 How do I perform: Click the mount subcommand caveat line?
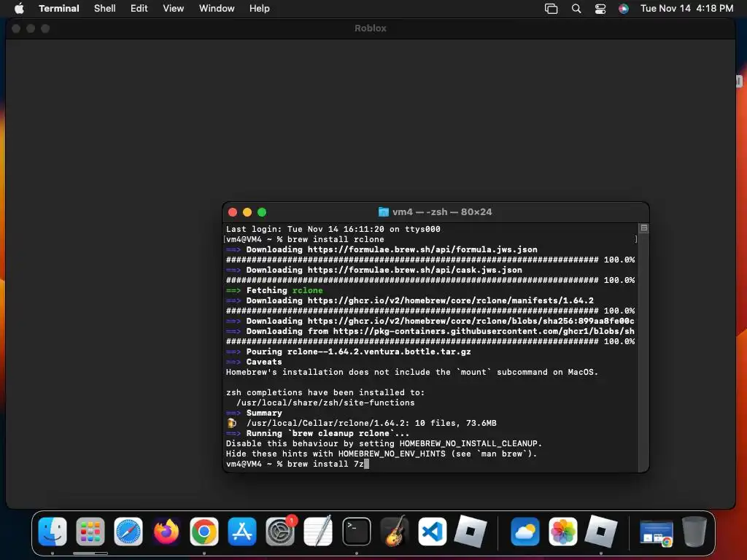pos(412,372)
